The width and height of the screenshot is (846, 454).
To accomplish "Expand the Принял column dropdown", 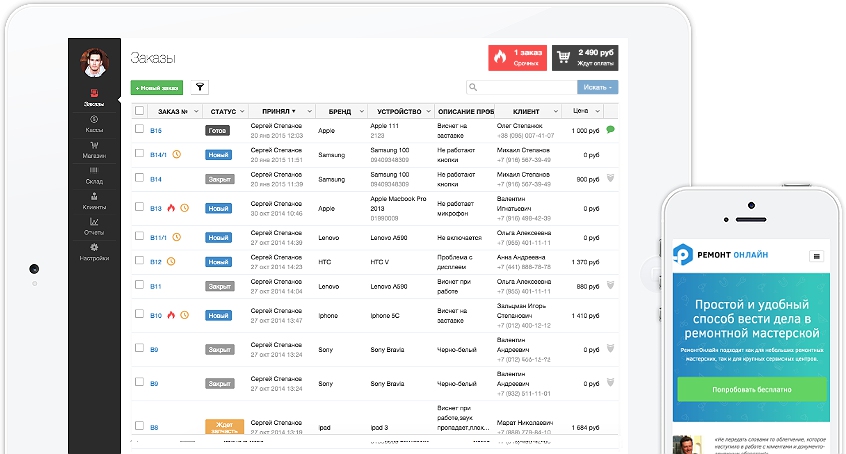I will pos(310,111).
